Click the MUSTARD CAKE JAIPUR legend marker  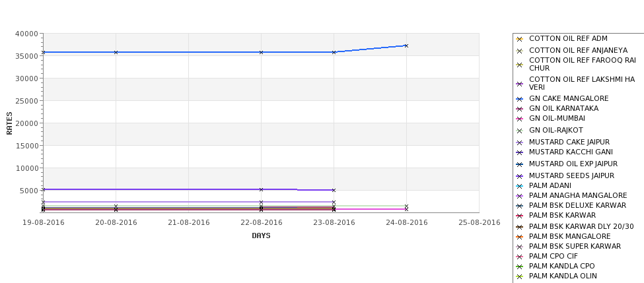(x=519, y=142)
